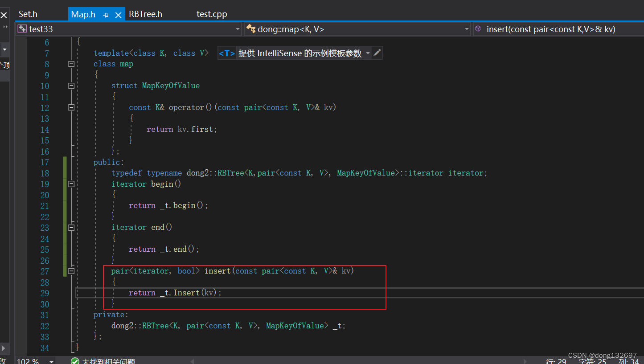Screen dimensions: 644x364
Task: Click on 'typedef typename dong2::RBTree' line
Action: point(299,173)
